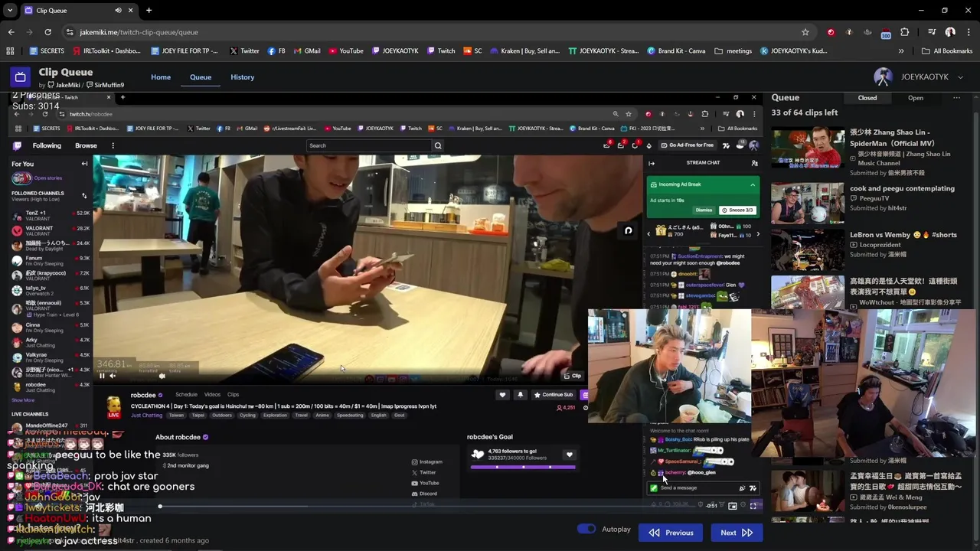This screenshot has width=980, height=551.
Task: Click the PeeguuTV channel name
Action: (x=874, y=198)
